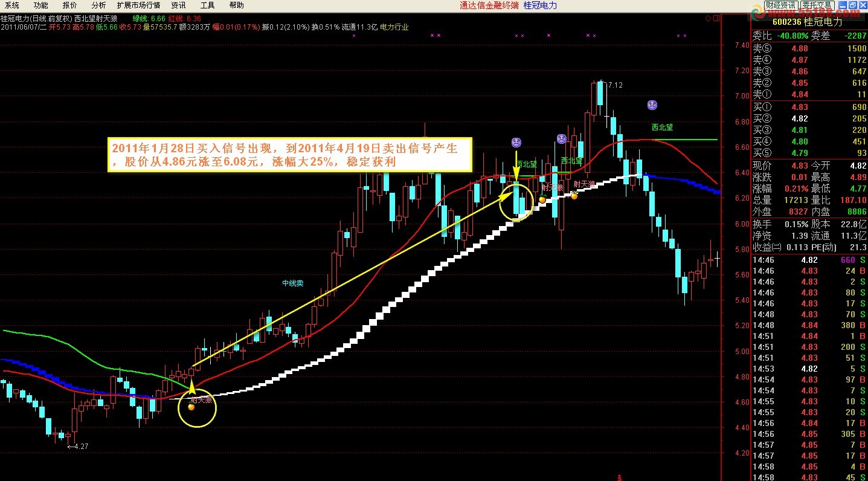Click the 净资 1.39 field
This screenshot has height=481, width=868.
coord(780,236)
